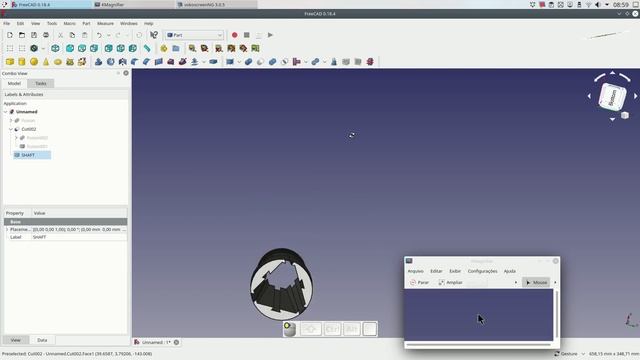640x360 pixels.
Task: Click the Print icon in toolbar
Action: point(46,35)
